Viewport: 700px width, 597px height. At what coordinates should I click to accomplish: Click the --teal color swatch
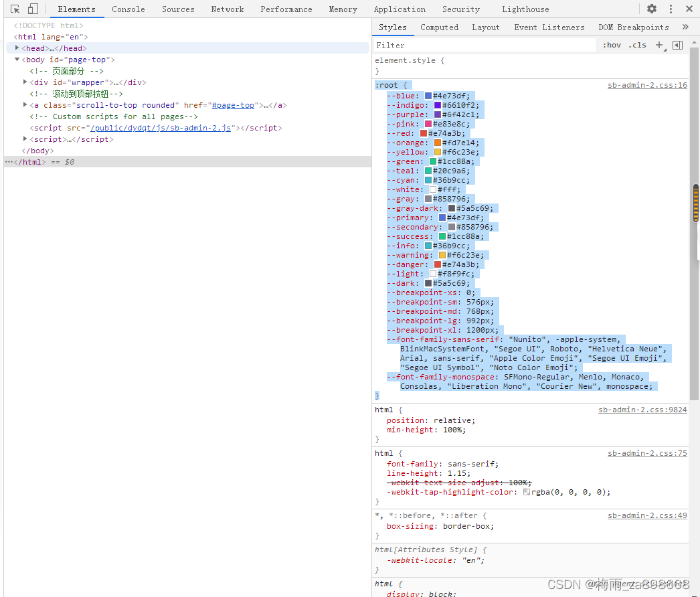[x=428, y=171]
